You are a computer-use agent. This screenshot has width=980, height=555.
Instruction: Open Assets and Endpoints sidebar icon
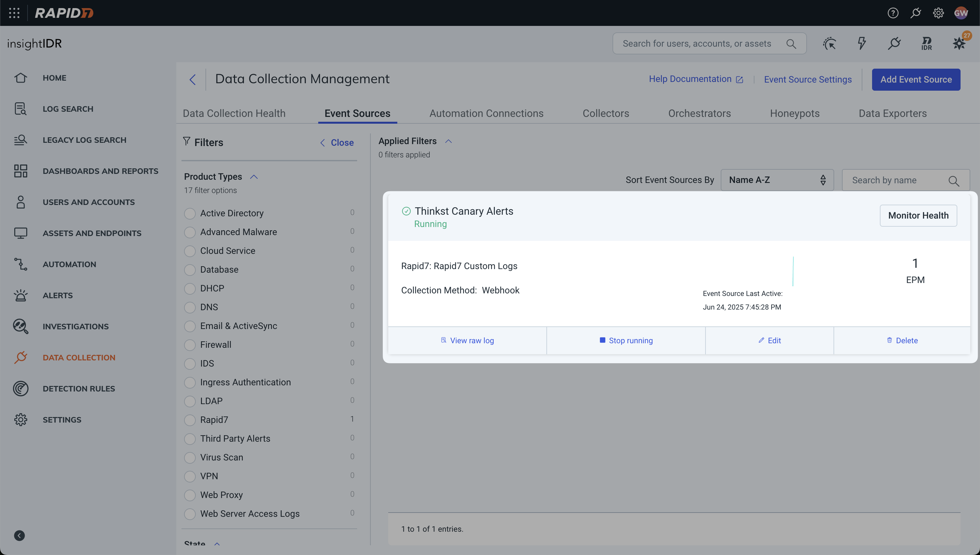point(21,233)
